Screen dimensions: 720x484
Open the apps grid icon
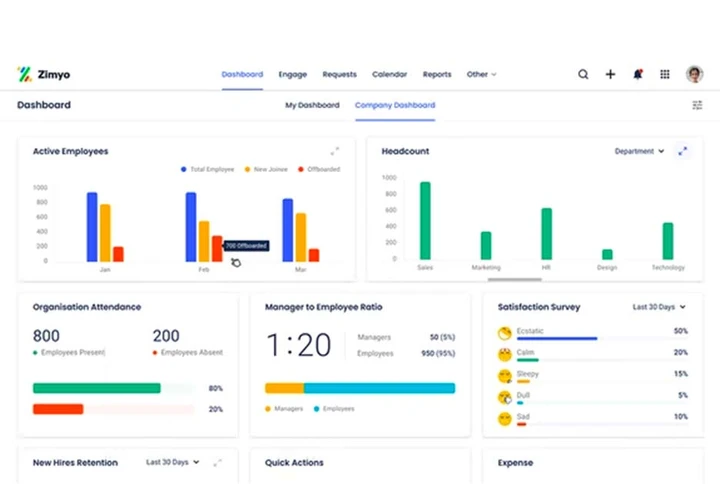pos(665,74)
